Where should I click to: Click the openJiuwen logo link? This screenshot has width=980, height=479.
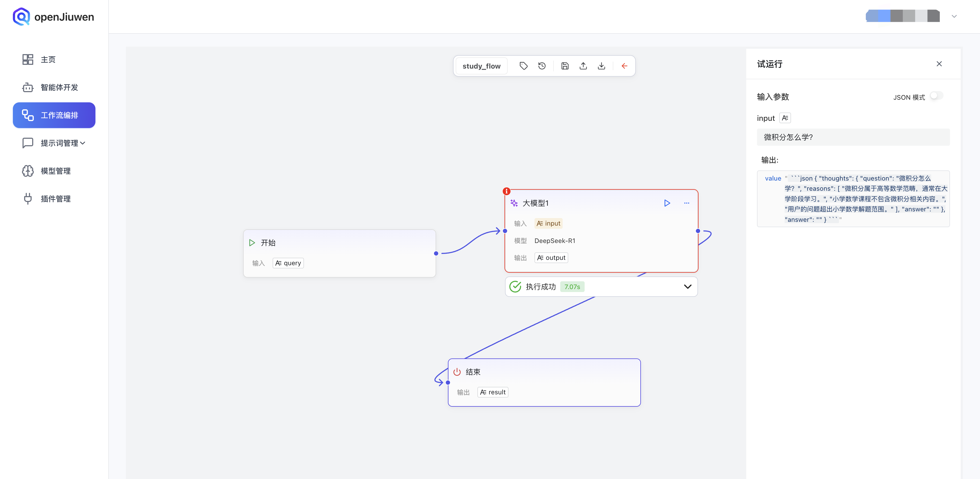pos(53,17)
